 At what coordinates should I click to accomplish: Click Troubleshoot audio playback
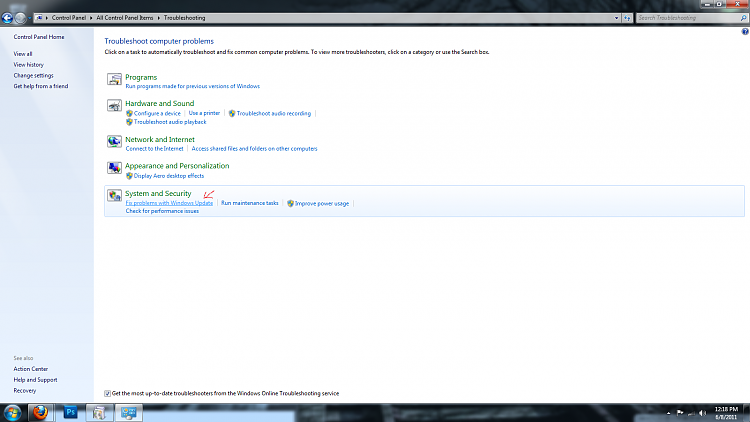(170, 122)
